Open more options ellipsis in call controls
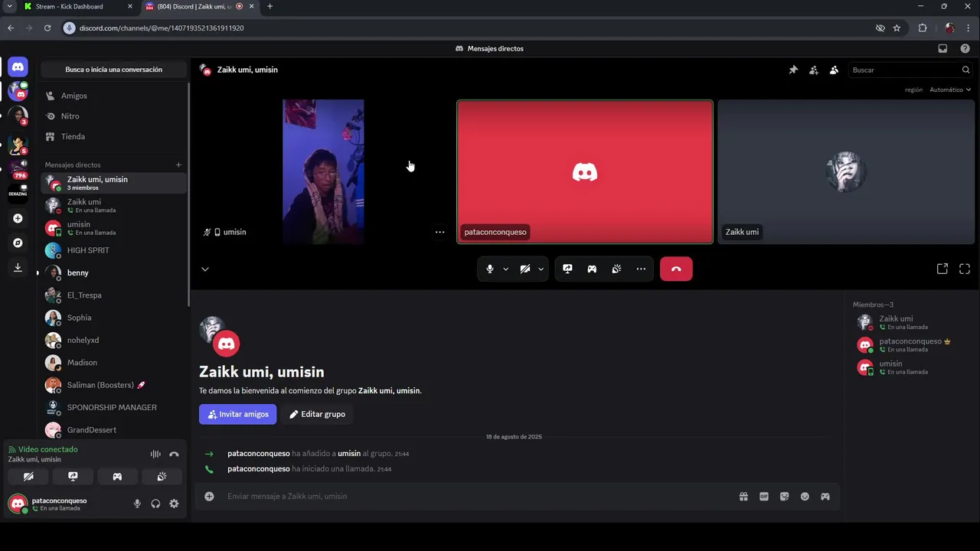Viewport: 980px width, 551px height. click(641, 269)
